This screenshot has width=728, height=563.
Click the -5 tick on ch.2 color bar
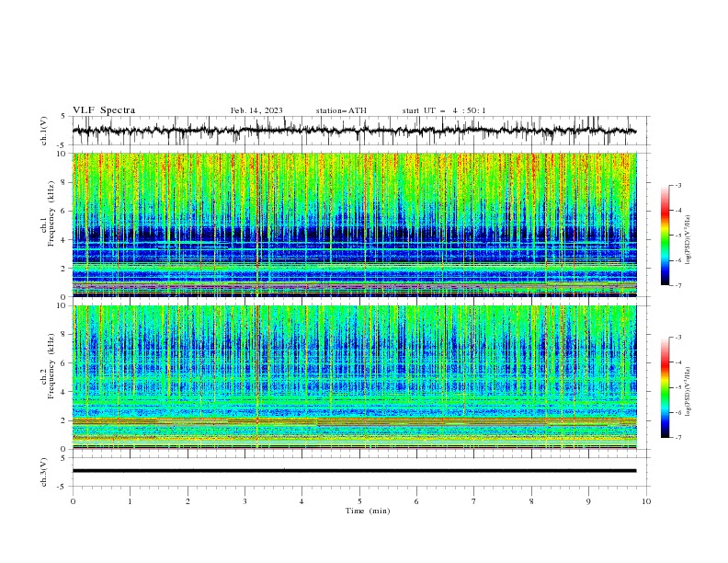pyautogui.click(x=677, y=387)
